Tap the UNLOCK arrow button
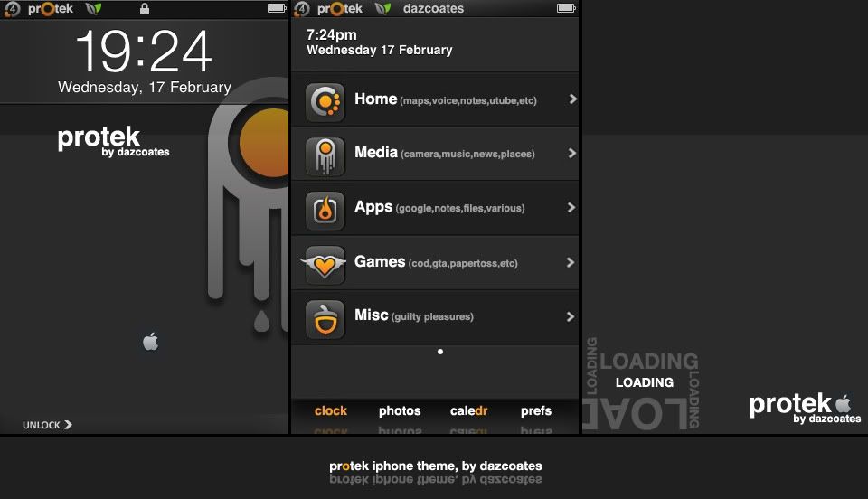868x499 pixels. tap(47, 425)
